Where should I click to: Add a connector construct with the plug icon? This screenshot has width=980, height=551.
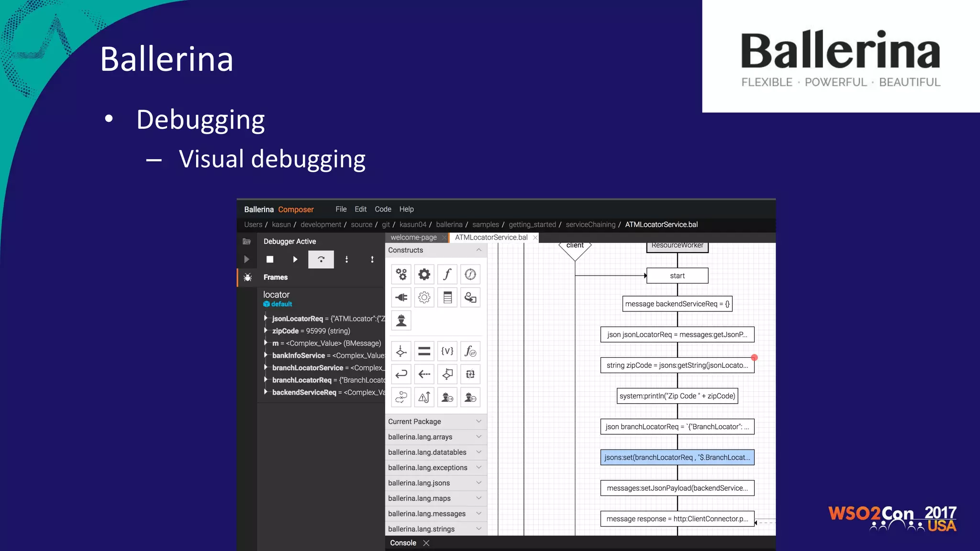pyautogui.click(x=401, y=298)
